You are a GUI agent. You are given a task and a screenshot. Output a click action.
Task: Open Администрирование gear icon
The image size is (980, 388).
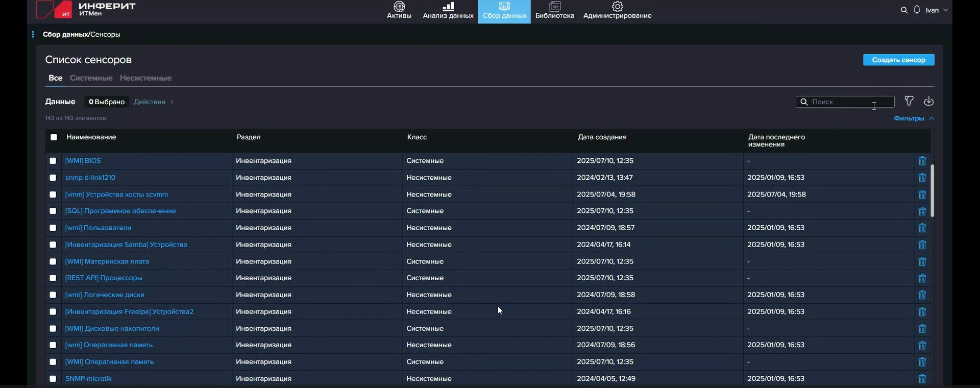pos(618,7)
